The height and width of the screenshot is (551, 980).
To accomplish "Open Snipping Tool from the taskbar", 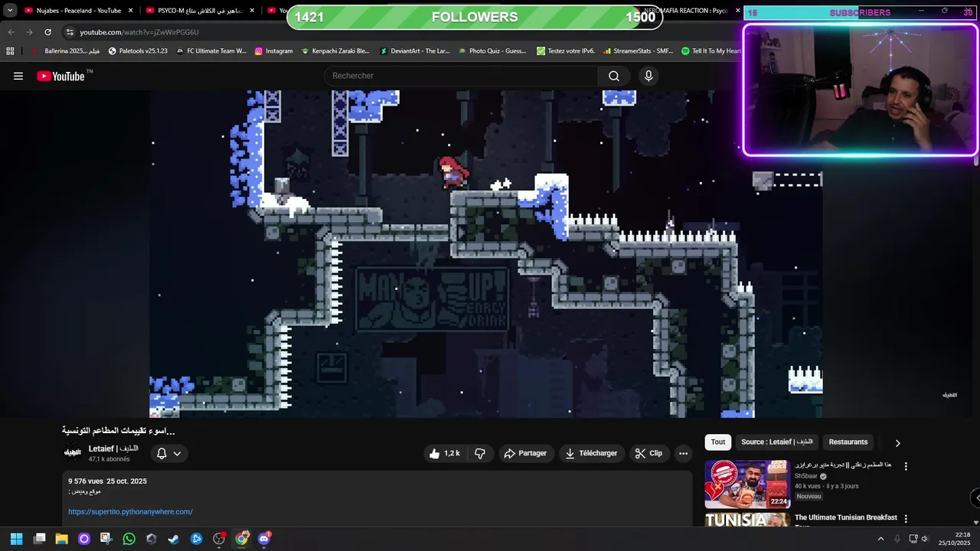I will click(106, 539).
